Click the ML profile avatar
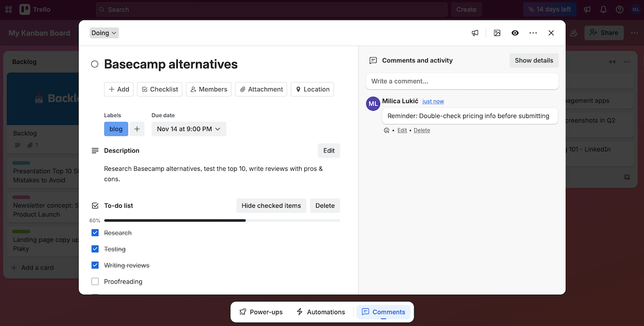This screenshot has height=326, width=644. pyautogui.click(x=636, y=9)
